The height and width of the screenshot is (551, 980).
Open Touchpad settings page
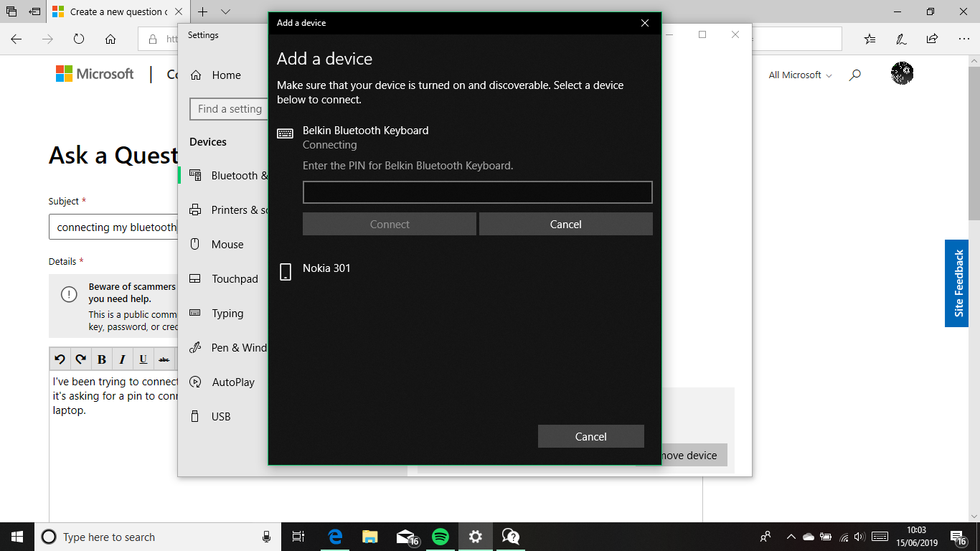224,279
